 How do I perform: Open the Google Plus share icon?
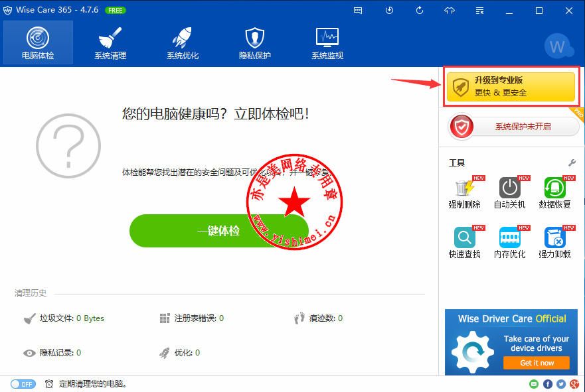574,384
